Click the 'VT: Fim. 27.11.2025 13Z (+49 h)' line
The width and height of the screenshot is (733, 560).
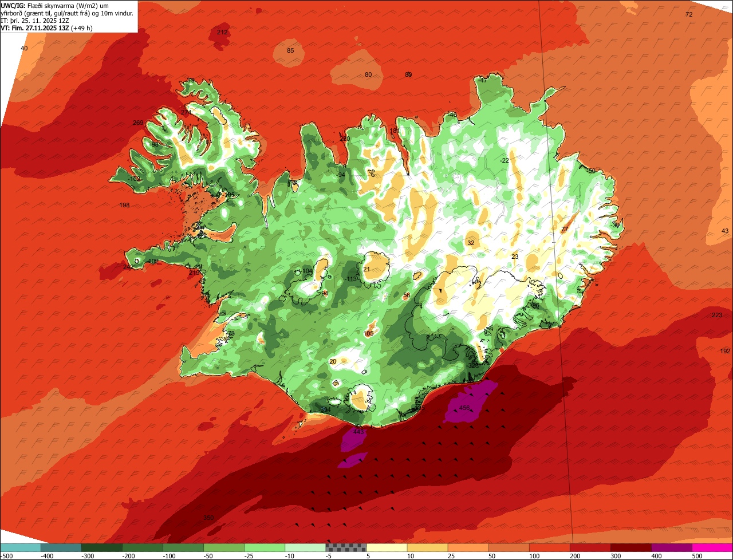click(47, 27)
